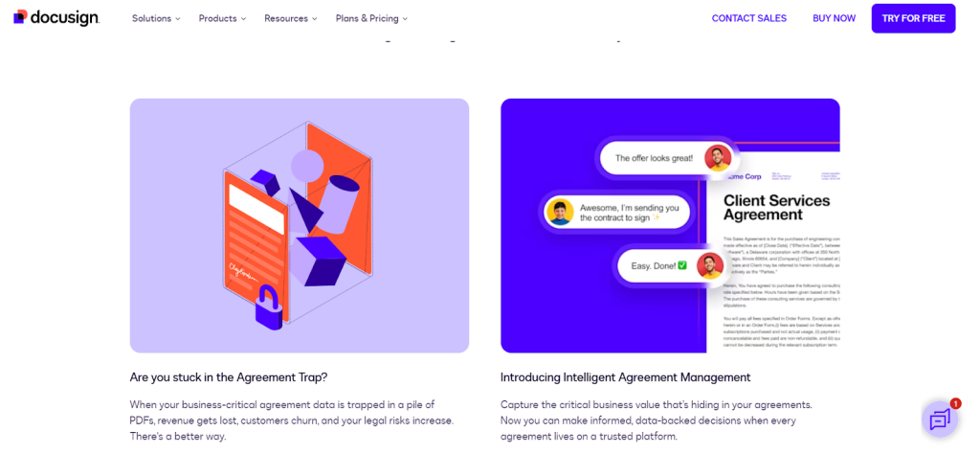980x454 pixels.
Task: Click the BUY NOW link
Action: pos(834,18)
